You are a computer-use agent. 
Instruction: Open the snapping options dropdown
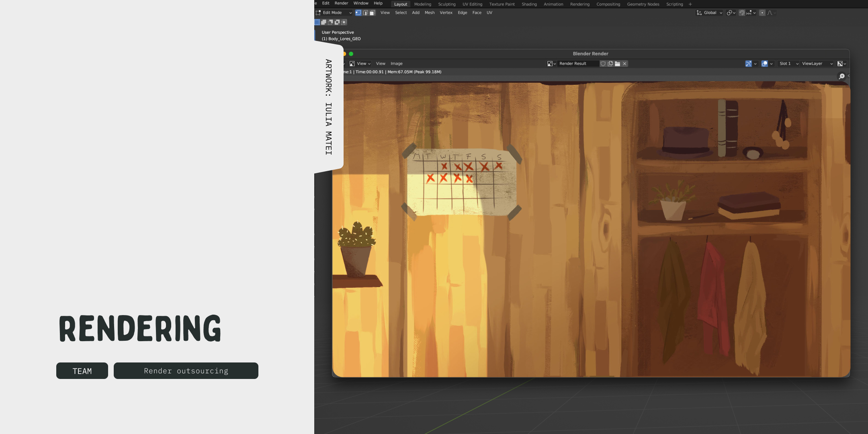pos(751,13)
